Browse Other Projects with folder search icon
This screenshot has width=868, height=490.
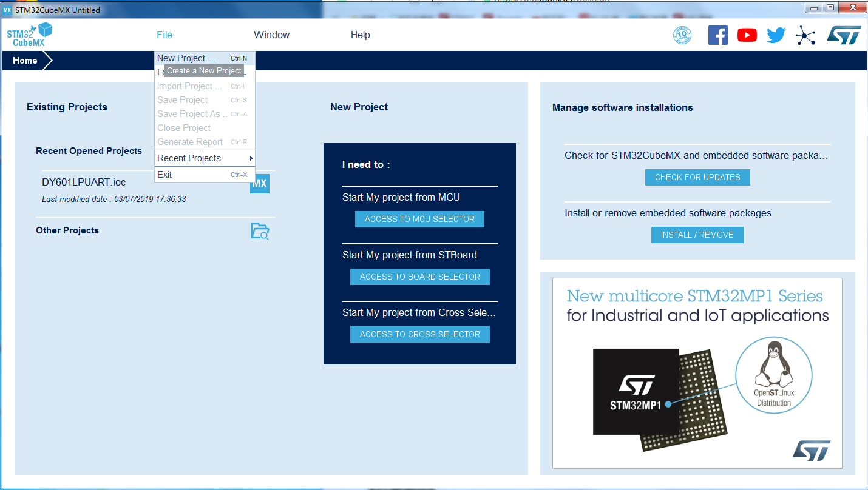click(260, 231)
